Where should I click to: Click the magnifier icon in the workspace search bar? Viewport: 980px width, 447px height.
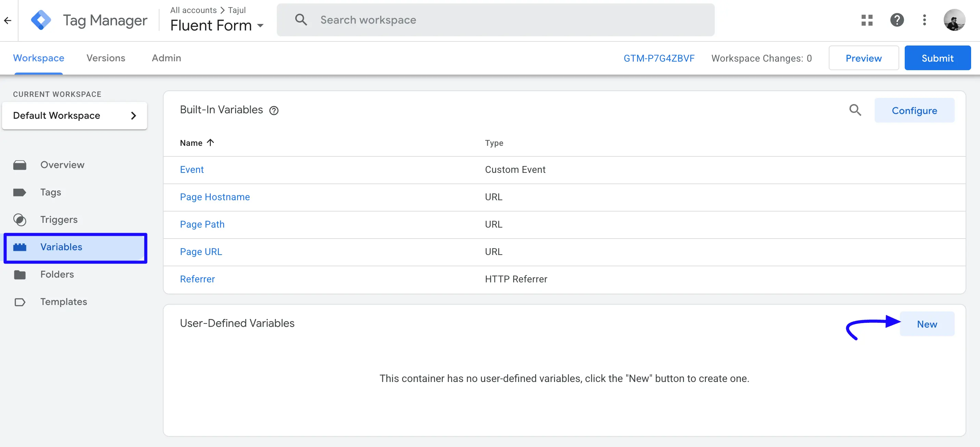[x=300, y=20]
